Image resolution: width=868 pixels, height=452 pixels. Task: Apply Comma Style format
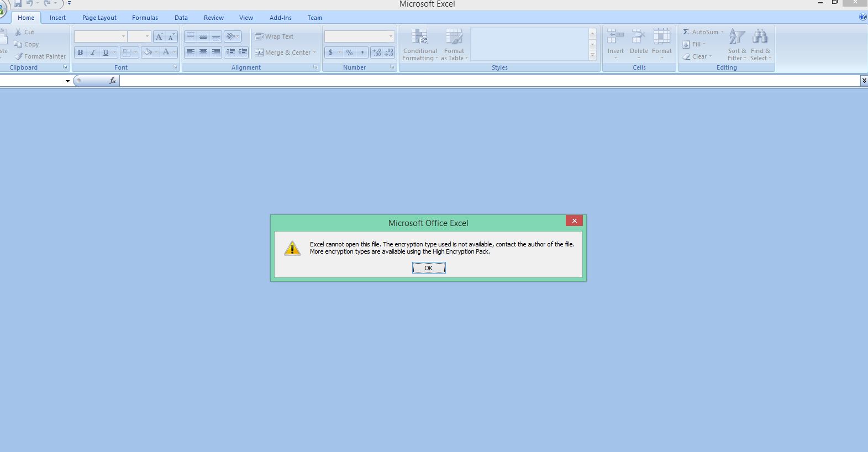[362, 52]
